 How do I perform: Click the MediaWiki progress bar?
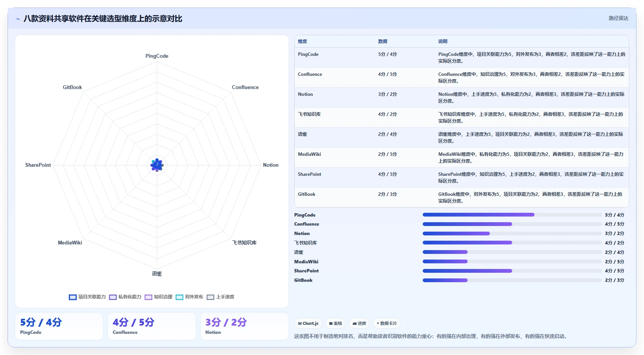tap(512, 261)
